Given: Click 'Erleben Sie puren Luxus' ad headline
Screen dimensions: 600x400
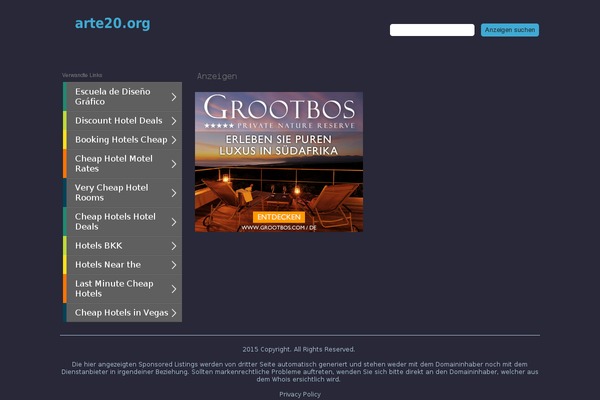Looking at the screenshot, I should click(279, 145).
